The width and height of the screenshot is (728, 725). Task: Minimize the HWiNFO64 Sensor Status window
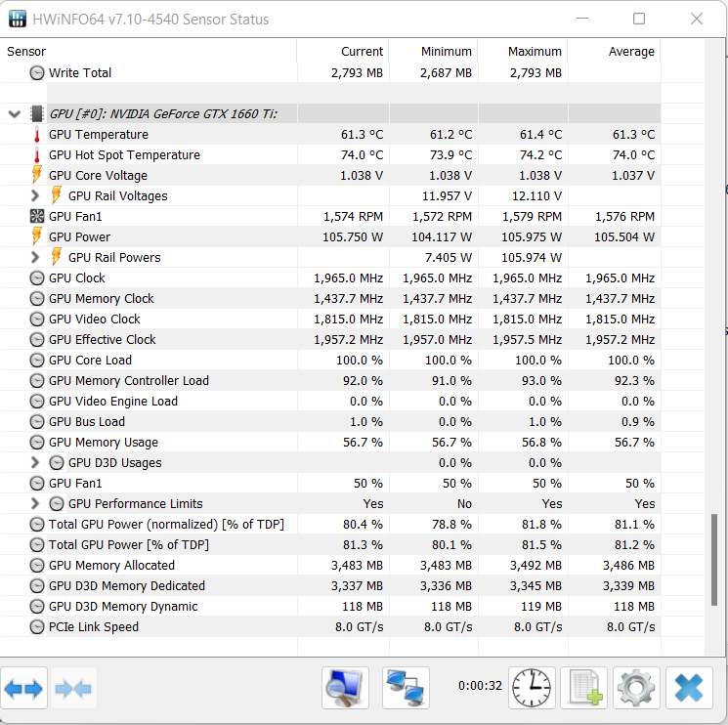pos(582,19)
